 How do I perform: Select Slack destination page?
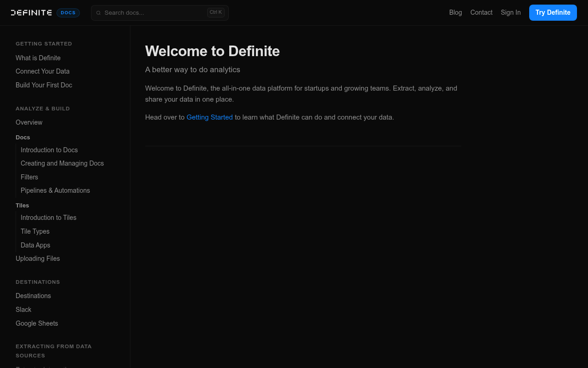(x=23, y=310)
